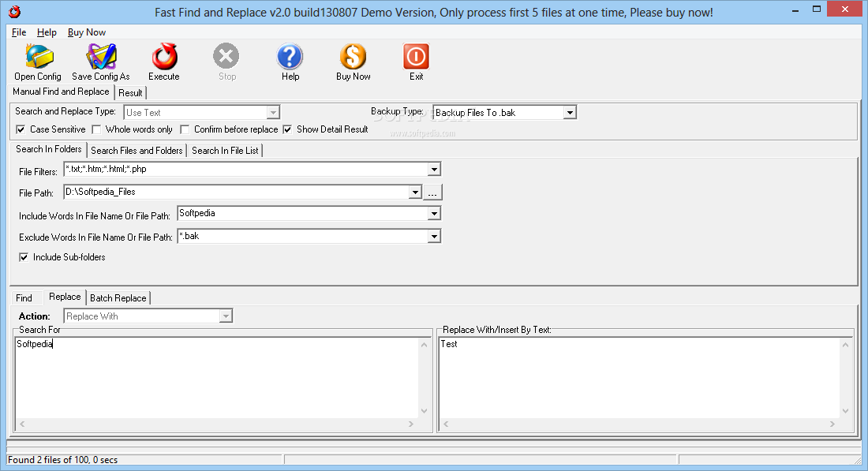Click in Replace With/Insert By Text area

639,378
